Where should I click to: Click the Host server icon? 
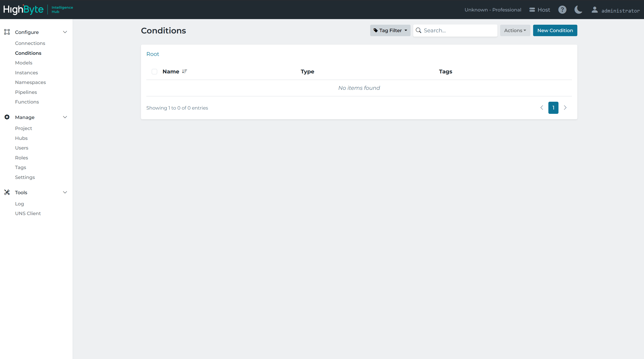532,10
